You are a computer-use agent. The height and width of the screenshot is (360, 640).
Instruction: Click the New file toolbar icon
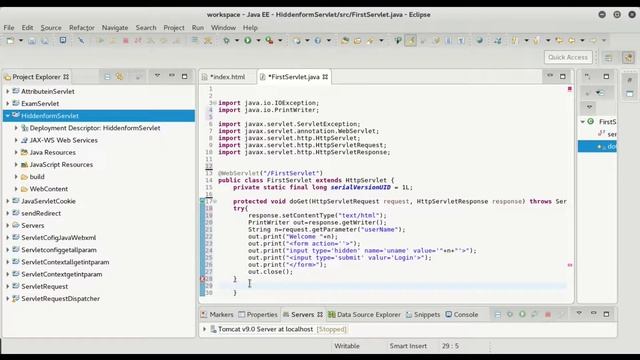(10, 40)
